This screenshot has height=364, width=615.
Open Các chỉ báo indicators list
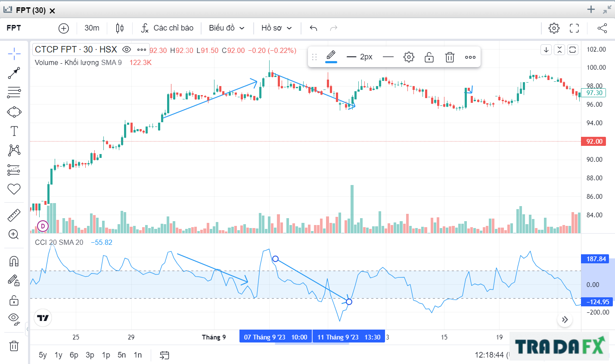coord(168,28)
